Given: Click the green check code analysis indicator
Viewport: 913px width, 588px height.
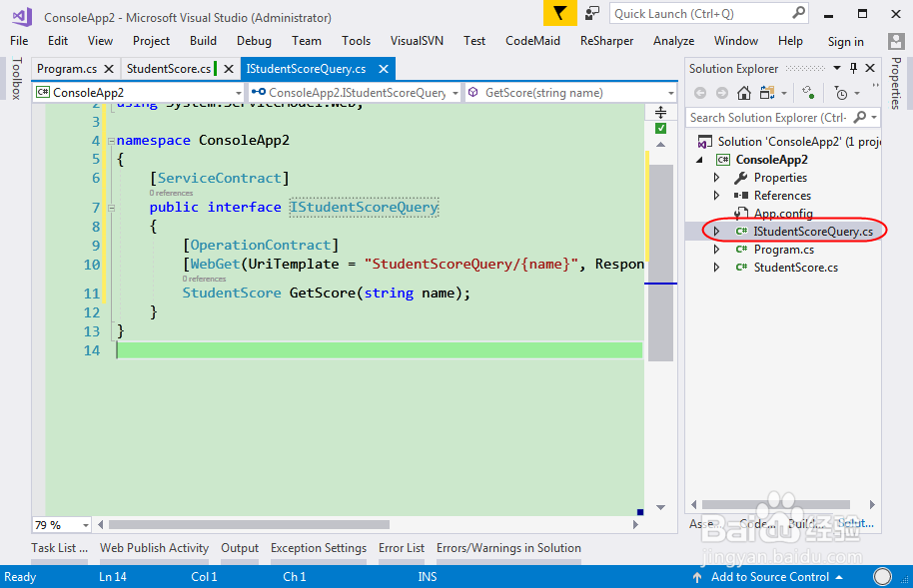Looking at the screenshot, I should click(x=660, y=129).
